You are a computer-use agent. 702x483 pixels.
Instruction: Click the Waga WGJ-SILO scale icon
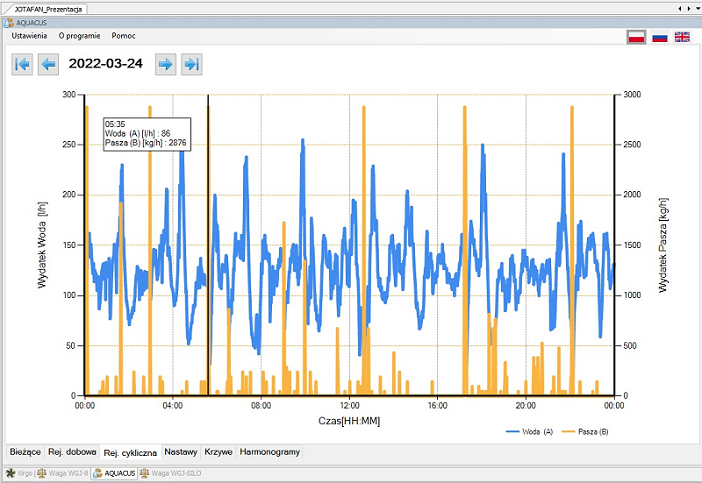[144, 473]
